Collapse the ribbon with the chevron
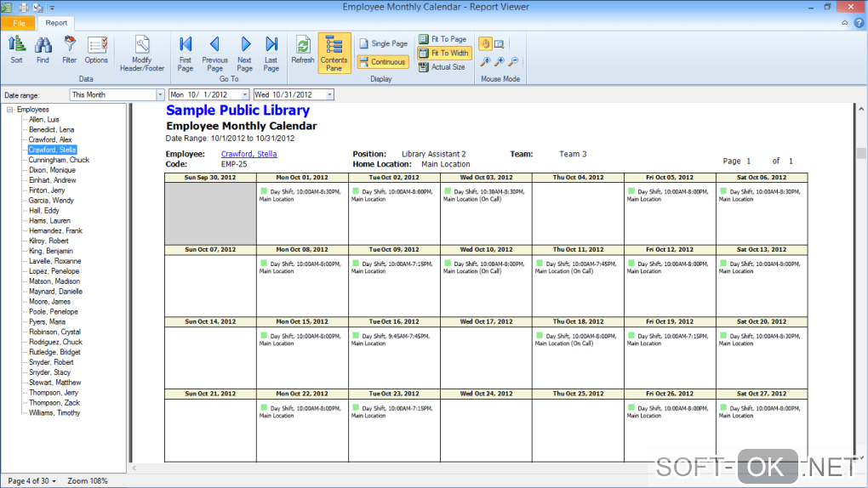The height and width of the screenshot is (488, 868). 845,23
